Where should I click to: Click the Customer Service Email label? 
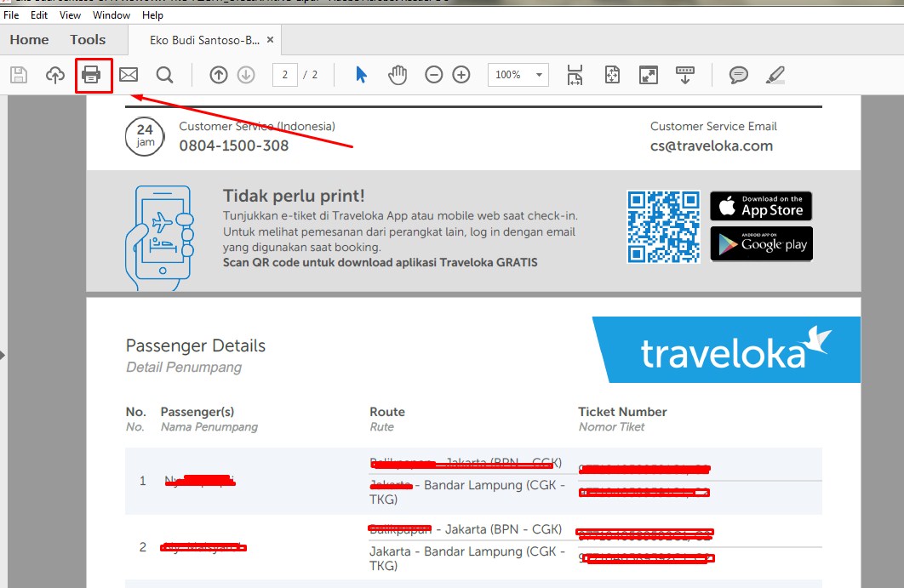713,126
